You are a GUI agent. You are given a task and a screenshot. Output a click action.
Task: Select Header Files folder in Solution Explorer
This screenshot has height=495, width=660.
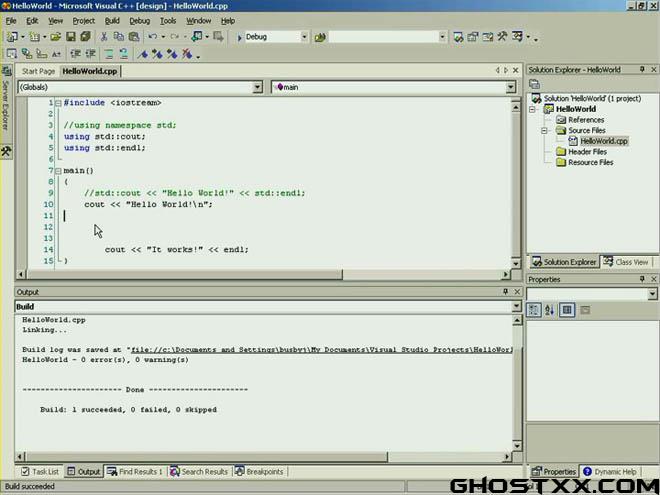587,152
